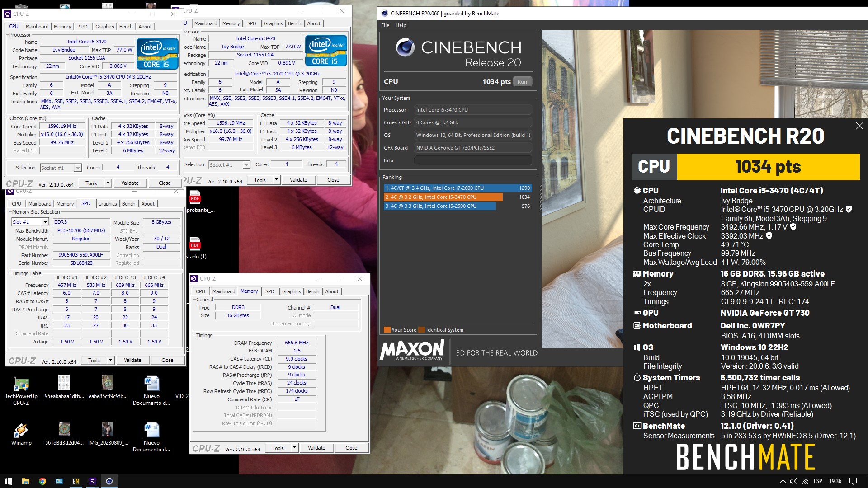The width and height of the screenshot is (868, 488).
Task: Close the BenchMate result overlay with X
Action: point(859,126)
